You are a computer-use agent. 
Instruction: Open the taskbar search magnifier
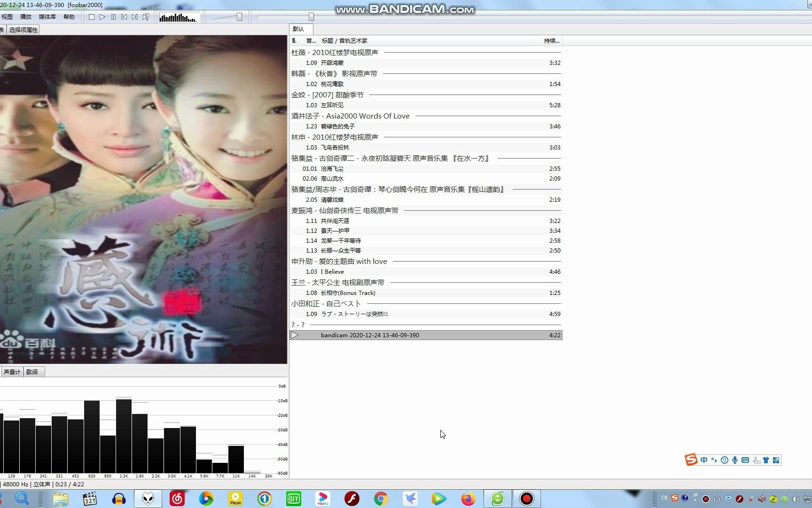(22, 498)
